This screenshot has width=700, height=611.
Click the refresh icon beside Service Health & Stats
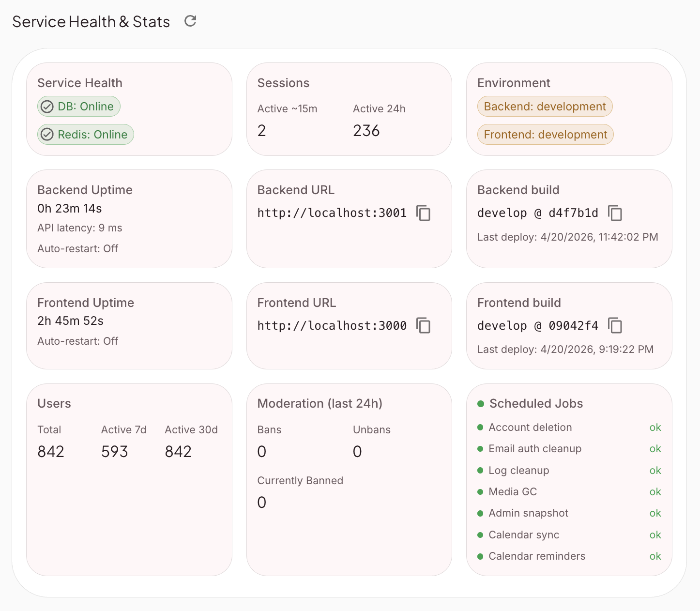pos(190,21)
